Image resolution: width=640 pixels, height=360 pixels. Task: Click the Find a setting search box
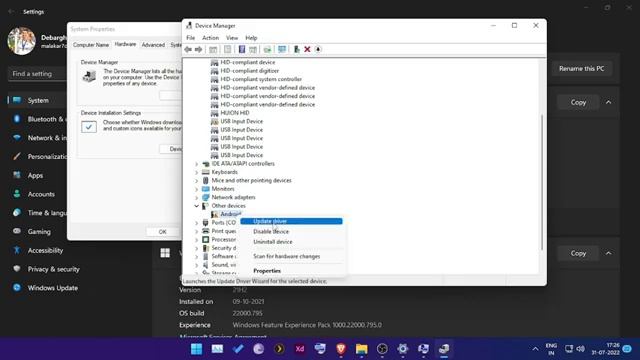point(37,74)
